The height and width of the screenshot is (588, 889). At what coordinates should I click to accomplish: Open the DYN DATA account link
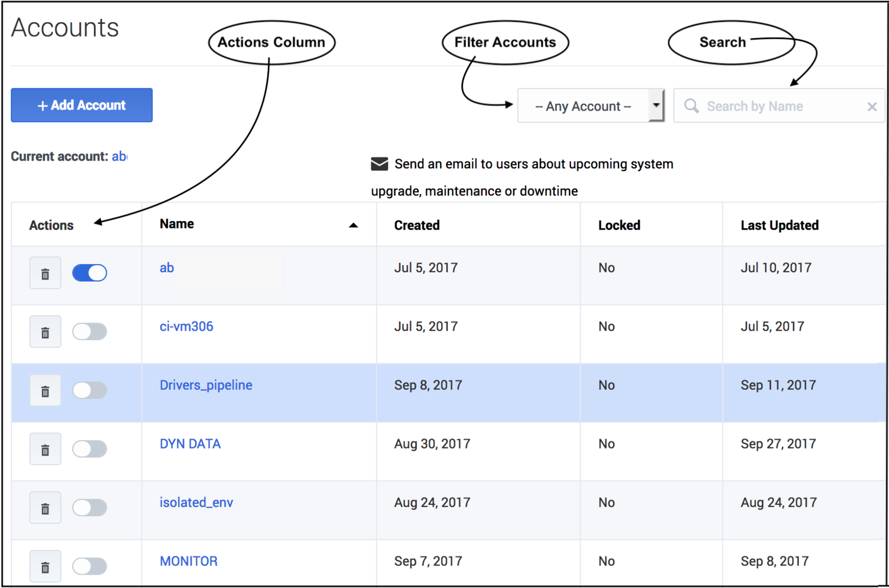point(190,444)
